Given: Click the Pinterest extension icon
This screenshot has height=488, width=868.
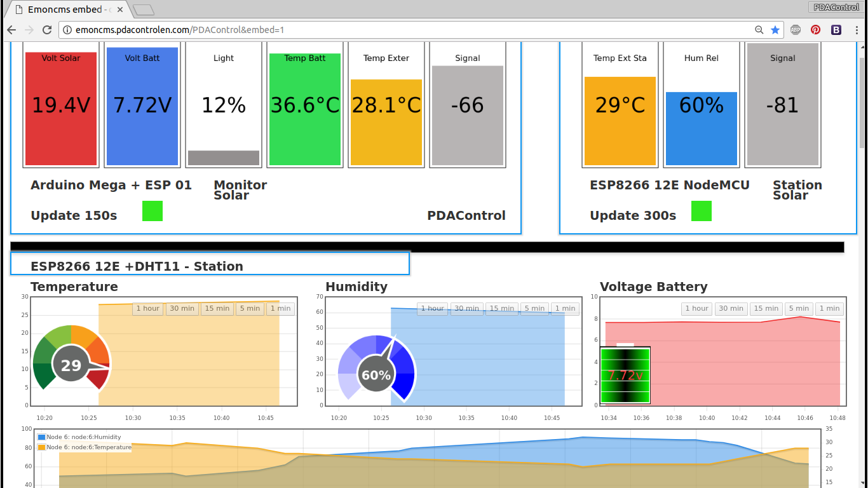Looking at the screenshot, I should [815, 30].
